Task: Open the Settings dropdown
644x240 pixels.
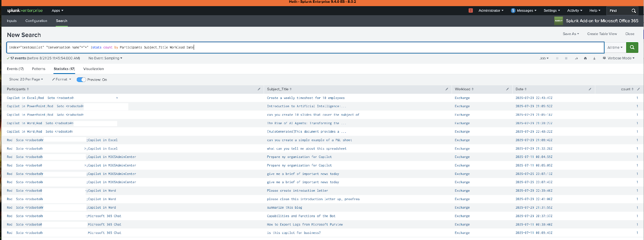Action: point(551,10)
